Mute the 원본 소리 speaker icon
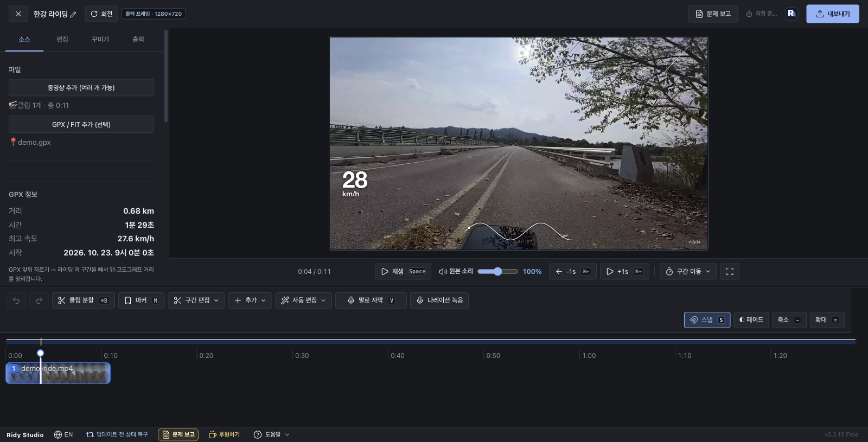This screenshot has height=442, width=868. 443,271
